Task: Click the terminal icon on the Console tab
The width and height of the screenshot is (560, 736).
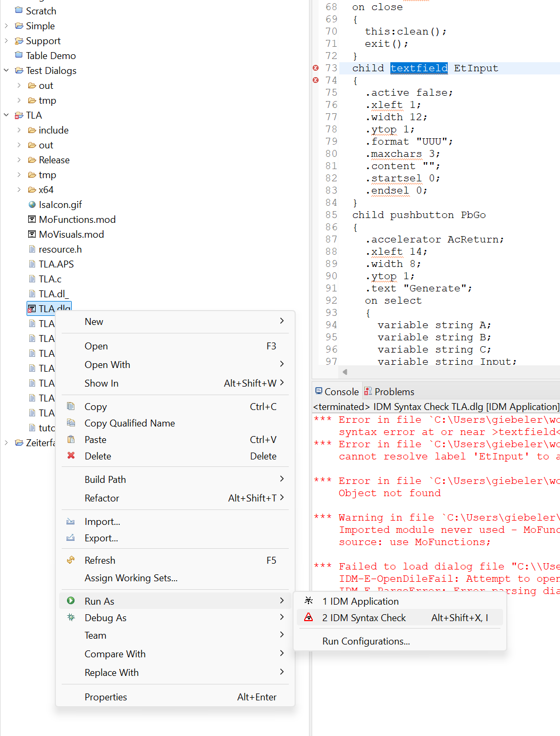Action: coord(319,391)
